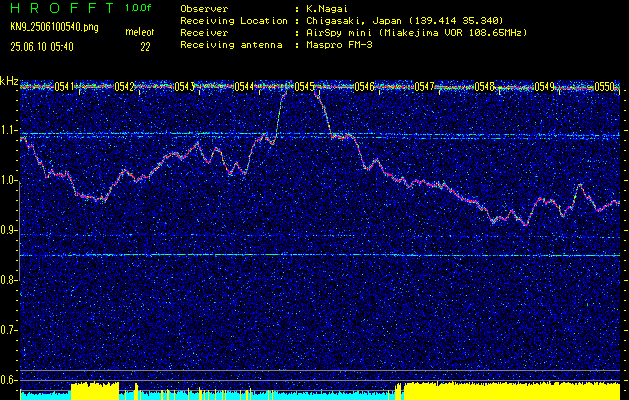Click the Maspro FM-3 antenna value
629x400 pixels.
point(339,45)
